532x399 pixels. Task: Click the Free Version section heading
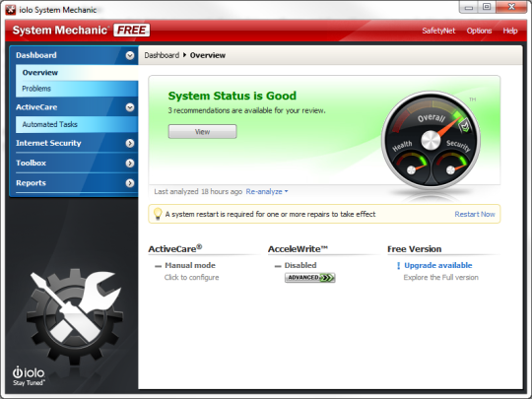[414, 249]
